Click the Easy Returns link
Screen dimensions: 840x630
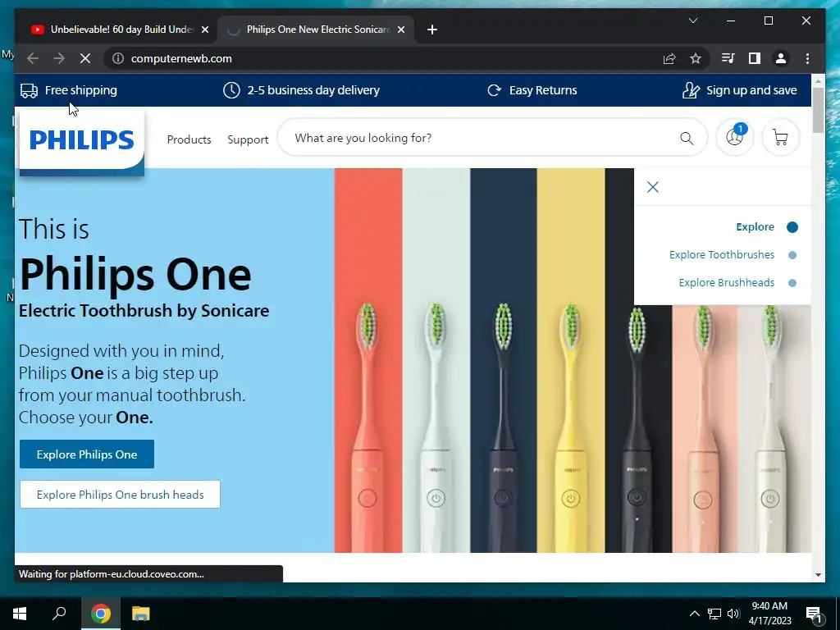(543, 90)
